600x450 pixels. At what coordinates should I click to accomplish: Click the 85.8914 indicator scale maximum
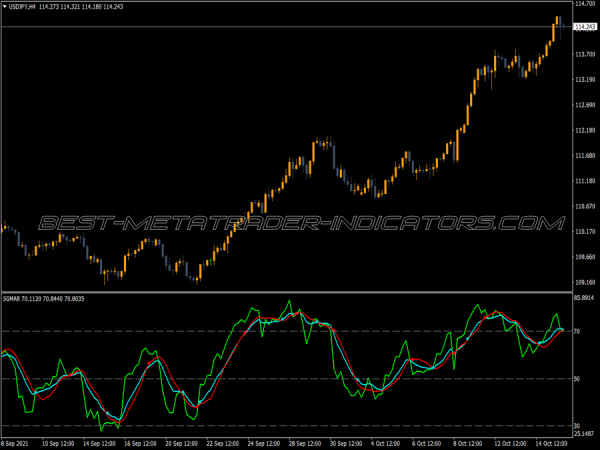[584, 298]
